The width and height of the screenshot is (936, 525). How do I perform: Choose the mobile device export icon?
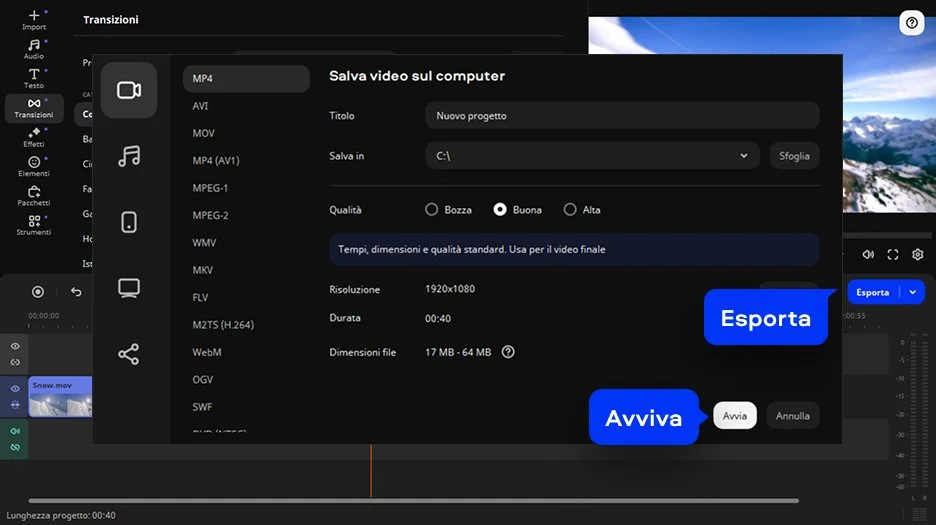pos(129,222)
